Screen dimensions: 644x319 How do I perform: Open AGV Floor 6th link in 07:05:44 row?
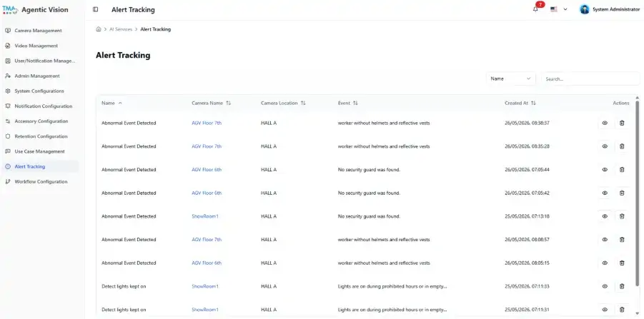pos(207,170)
